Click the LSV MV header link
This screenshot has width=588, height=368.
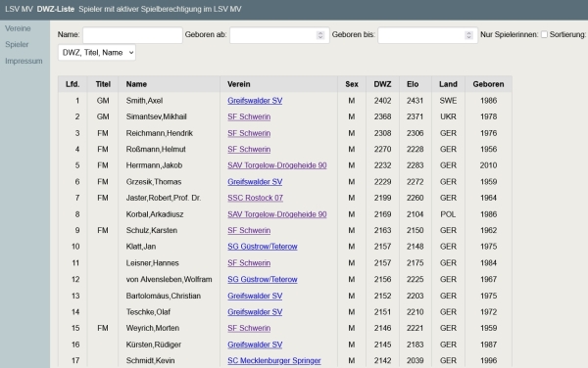tap(19, 9)
